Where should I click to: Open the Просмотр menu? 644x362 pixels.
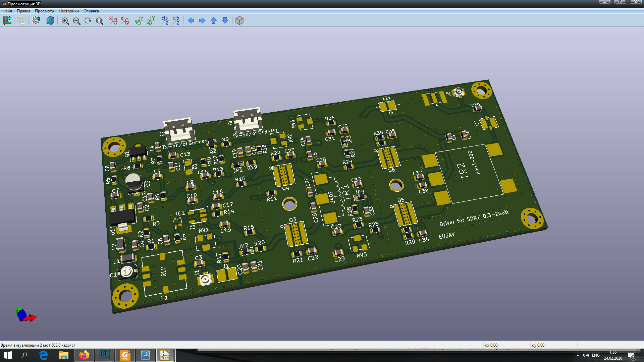44,11
